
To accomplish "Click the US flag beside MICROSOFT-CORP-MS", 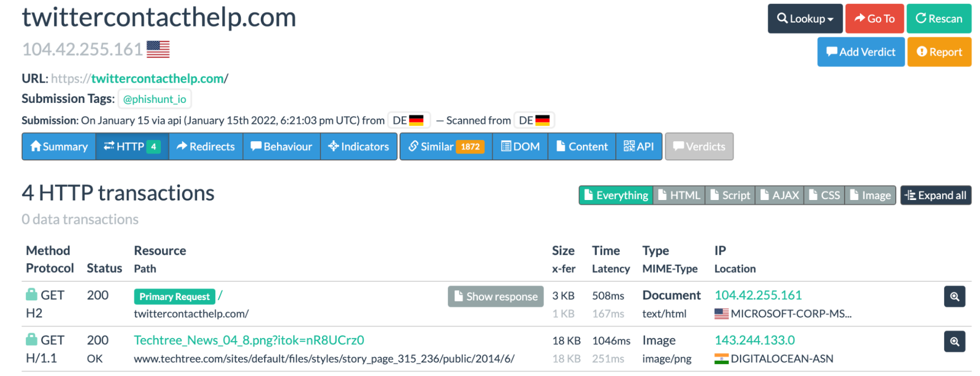I will pyautogui.click(x=721, y=314).
